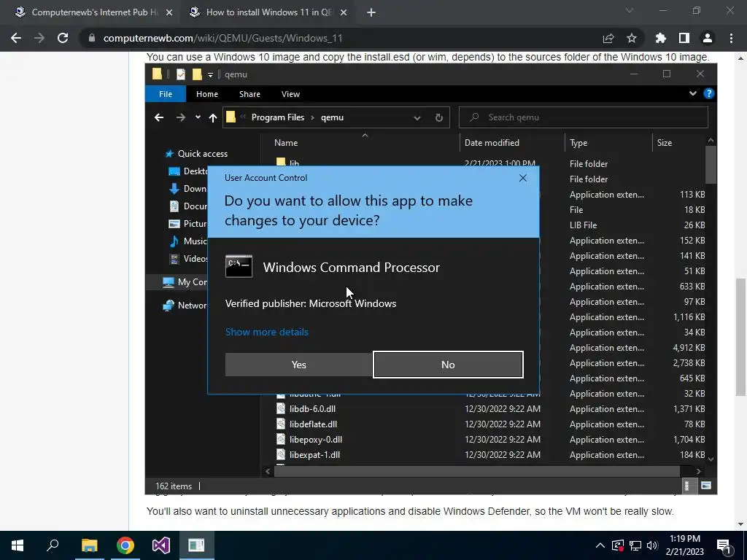Select libdb-6.0.dll file
This screenshot has height=560, width=747.
312,408
